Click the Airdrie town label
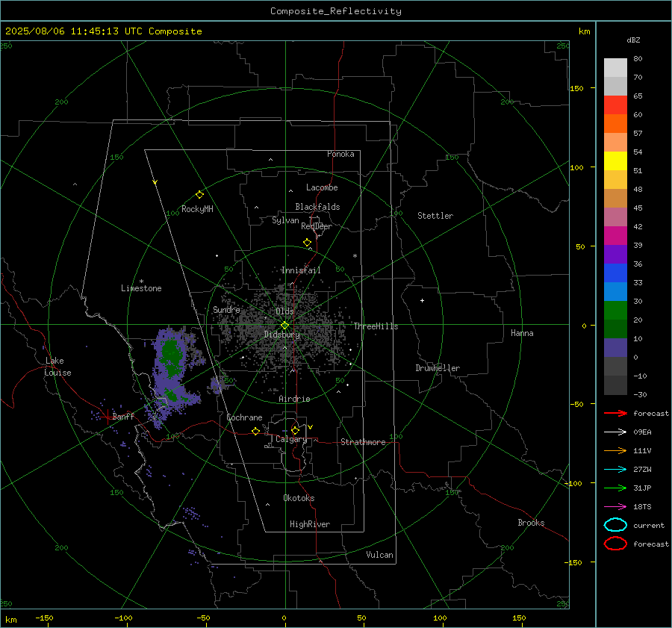 click(294, 399)
